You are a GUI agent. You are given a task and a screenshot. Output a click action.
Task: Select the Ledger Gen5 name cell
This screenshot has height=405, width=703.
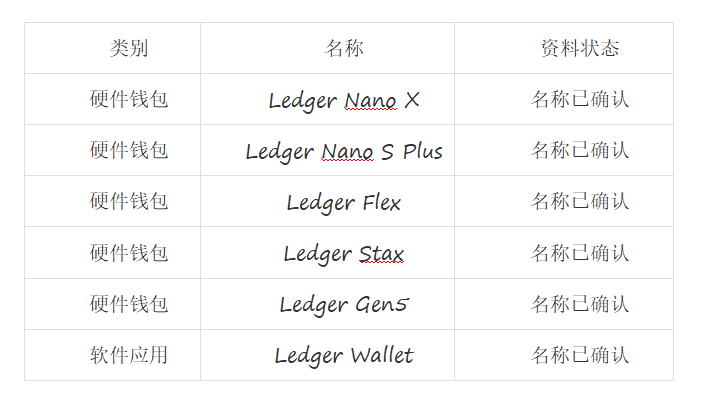(x=327, y=304)
